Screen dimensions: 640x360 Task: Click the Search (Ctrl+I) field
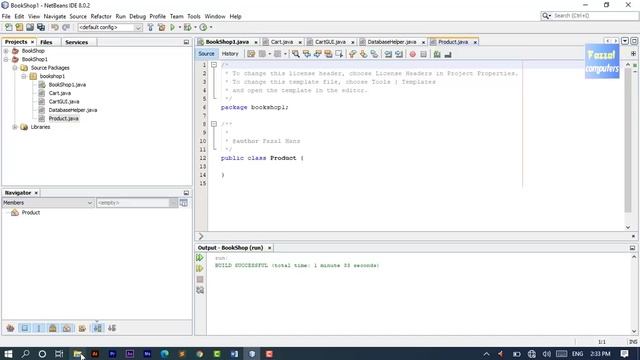[x=594, y=16]
